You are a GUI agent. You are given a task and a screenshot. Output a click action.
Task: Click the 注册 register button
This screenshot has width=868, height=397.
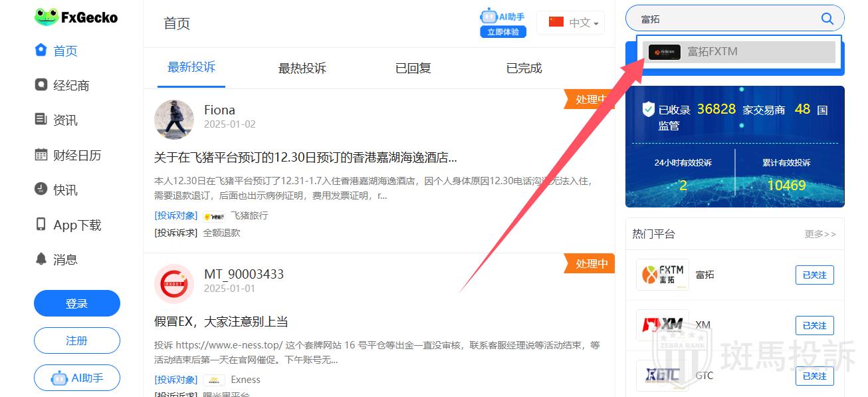point(77,340)
